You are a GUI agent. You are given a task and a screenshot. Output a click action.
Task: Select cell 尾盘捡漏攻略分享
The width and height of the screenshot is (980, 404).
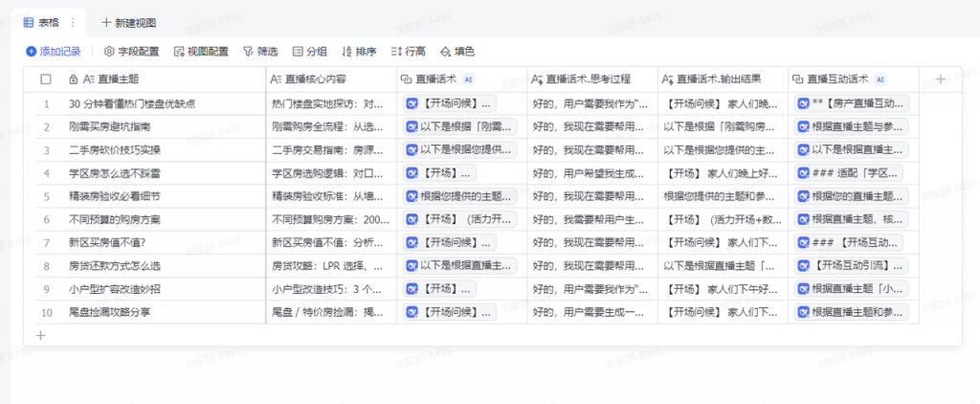[166, 312]
